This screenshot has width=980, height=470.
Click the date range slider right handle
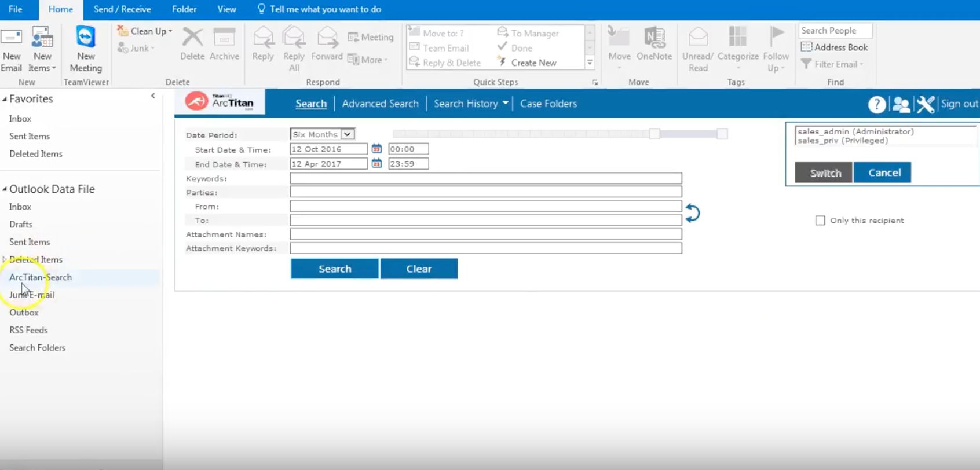point(722,134)
